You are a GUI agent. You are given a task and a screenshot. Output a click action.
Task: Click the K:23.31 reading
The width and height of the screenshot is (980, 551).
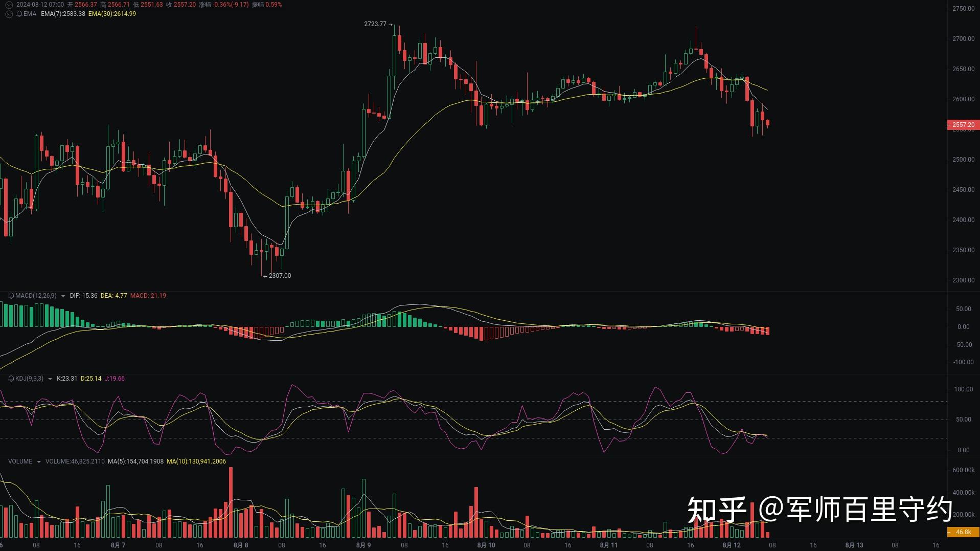coord(67,379)
